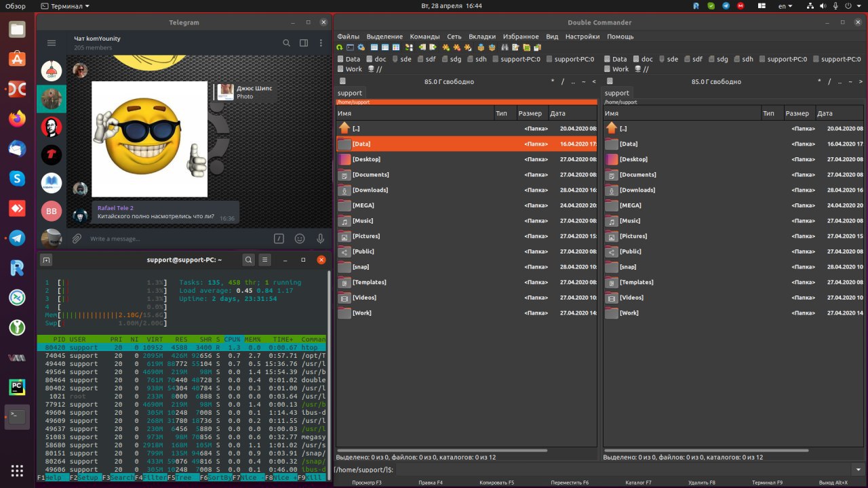The height and width of the screenshot is (488, 868).
Task: Open the multi-rename tool icon
Action: pos(515,47)
